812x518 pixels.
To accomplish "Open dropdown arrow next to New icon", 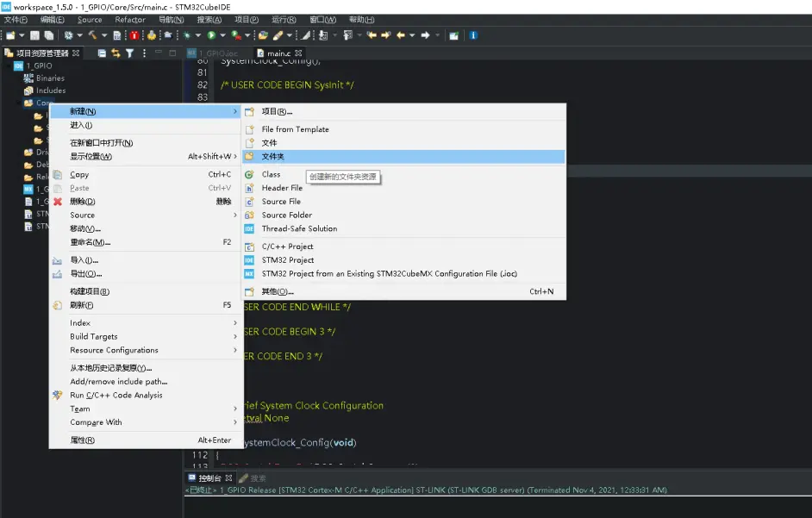I will tap(22, 35).
